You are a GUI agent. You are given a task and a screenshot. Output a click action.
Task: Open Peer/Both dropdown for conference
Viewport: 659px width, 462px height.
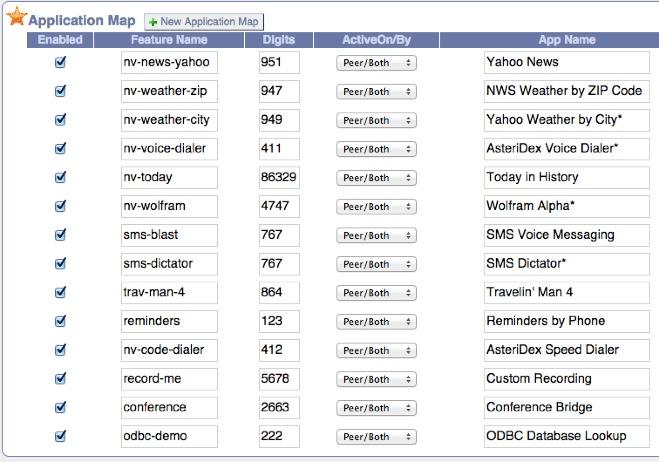pyautogui.click(x=376, y=408)
